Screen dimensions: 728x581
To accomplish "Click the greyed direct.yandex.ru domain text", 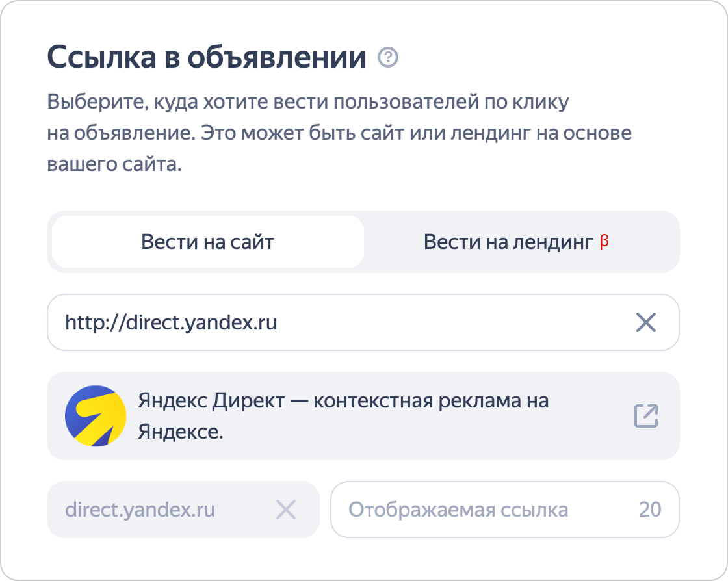I will tap(140, 510).
